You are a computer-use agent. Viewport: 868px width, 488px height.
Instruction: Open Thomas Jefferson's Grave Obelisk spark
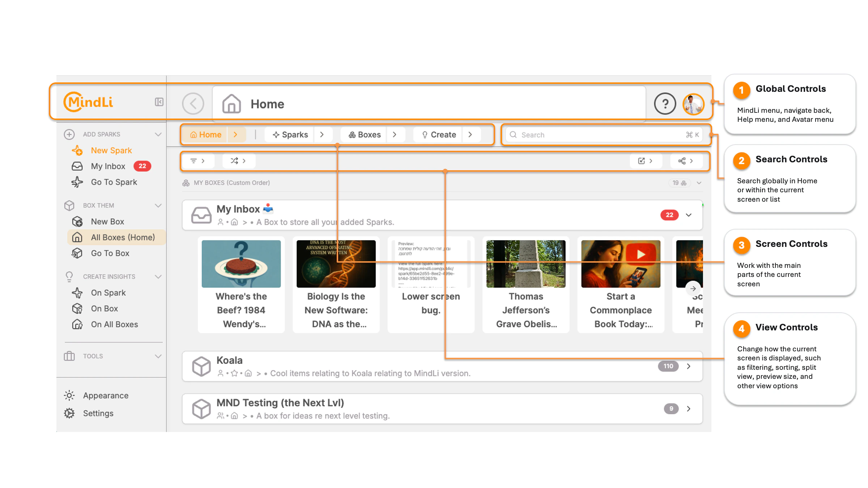526,284
